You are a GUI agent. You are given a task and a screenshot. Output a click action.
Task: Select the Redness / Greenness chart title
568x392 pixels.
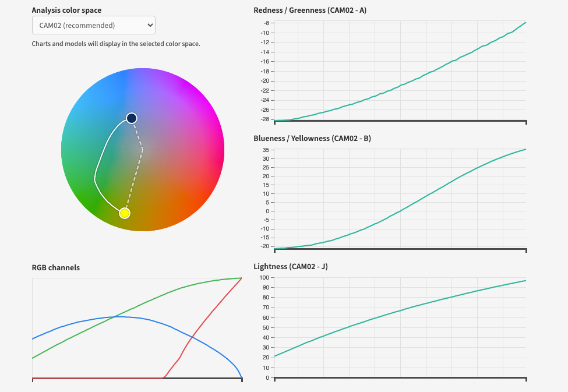coord(309,10)
